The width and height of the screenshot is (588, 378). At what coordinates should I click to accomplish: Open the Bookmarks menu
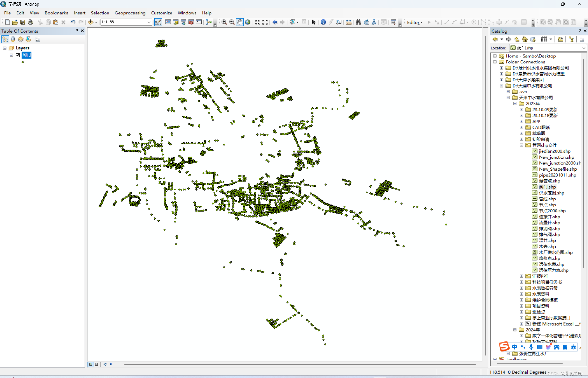coord(56,13)
